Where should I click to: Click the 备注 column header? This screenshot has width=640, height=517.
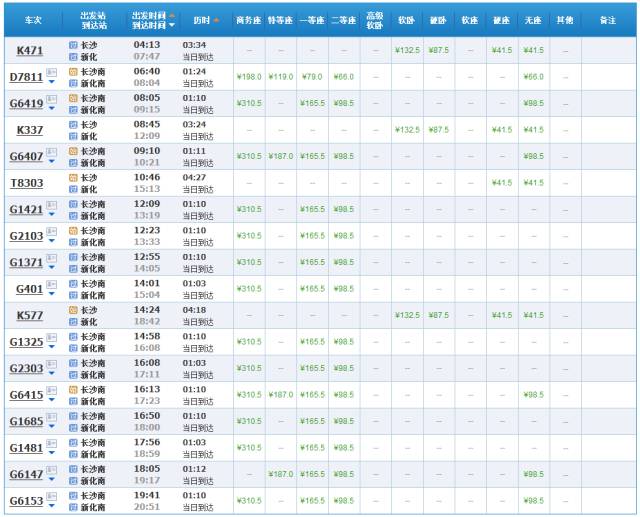[x=608, y=20]
